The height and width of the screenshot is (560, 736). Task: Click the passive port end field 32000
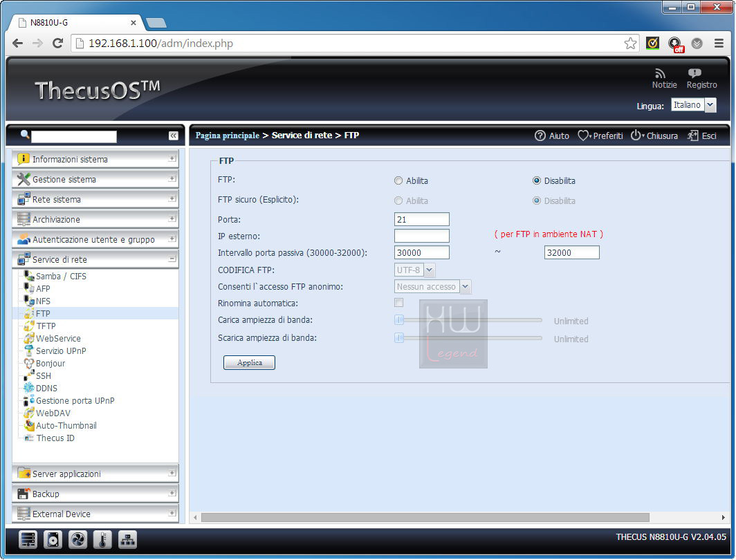[x=571, y=252]
